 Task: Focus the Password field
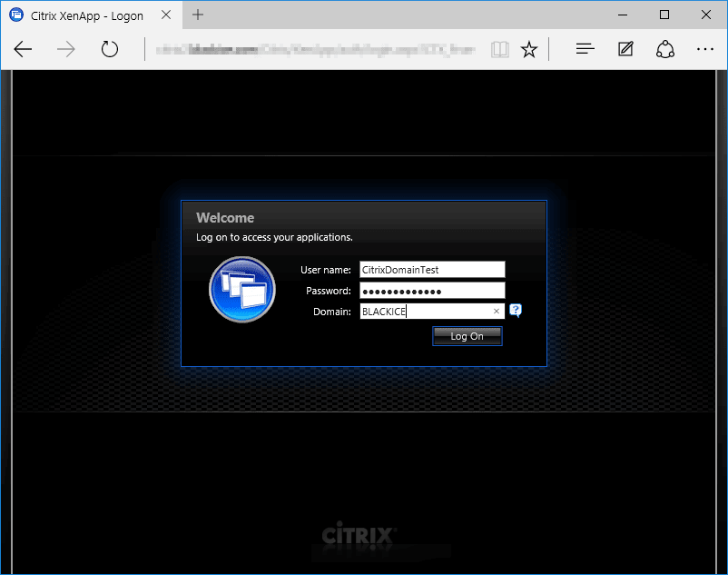pyautogui.click(x=431, y=291)
